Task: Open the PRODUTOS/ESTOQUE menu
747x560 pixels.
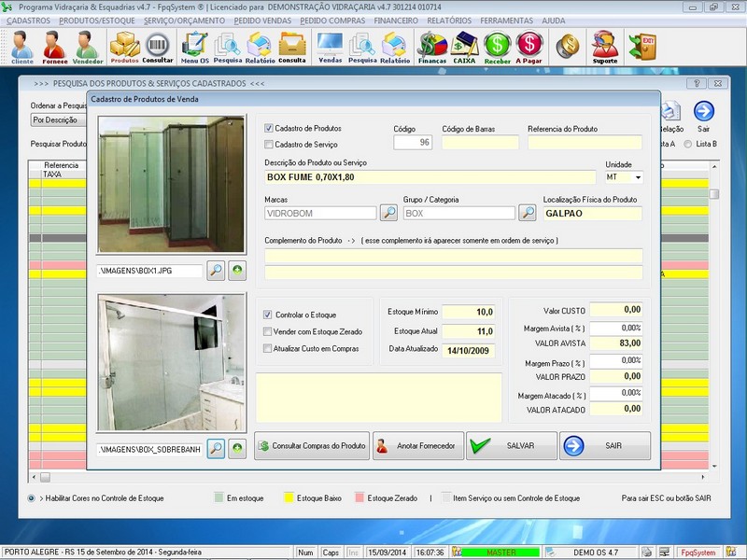Action: (x=97, y=21)
